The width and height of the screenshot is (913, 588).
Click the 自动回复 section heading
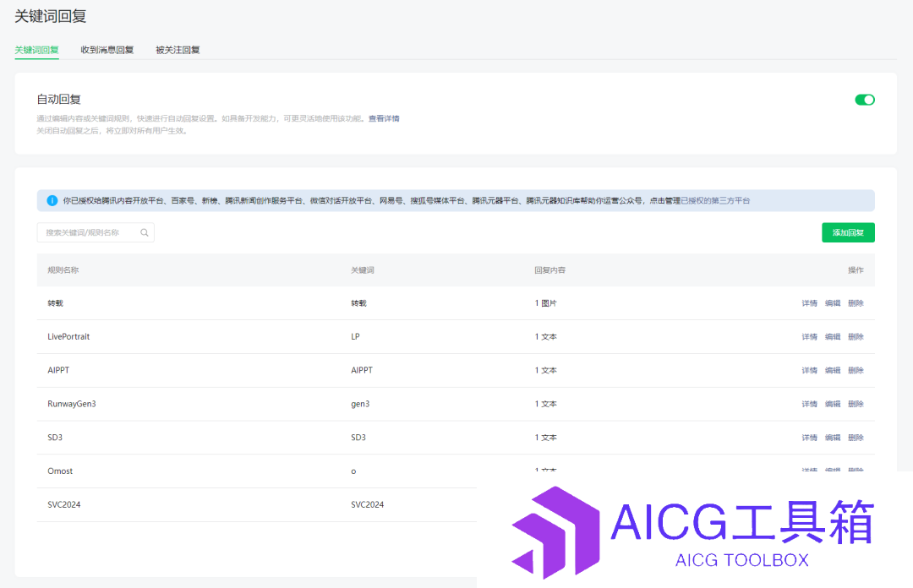tap(59, 100)
